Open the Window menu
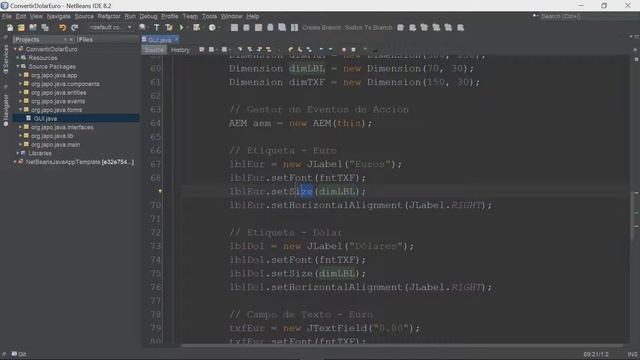Viewport: 640px width, 360px height. [231, 16]
